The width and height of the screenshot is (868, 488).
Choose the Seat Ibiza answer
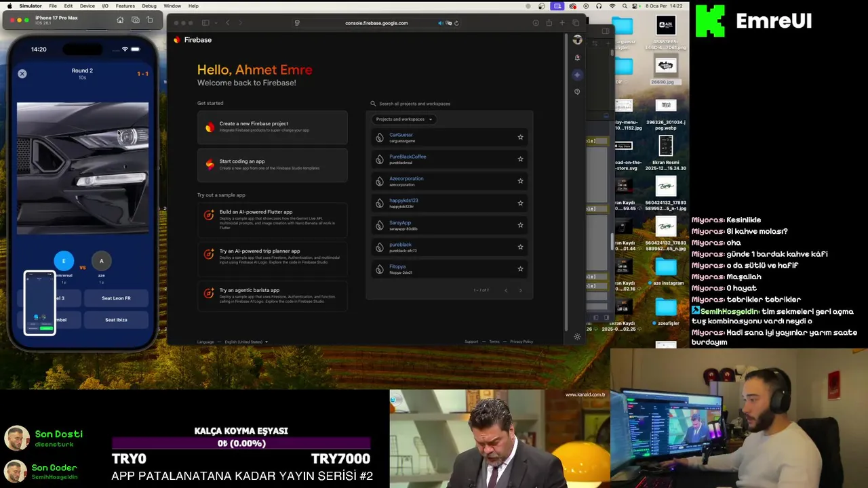116,320
